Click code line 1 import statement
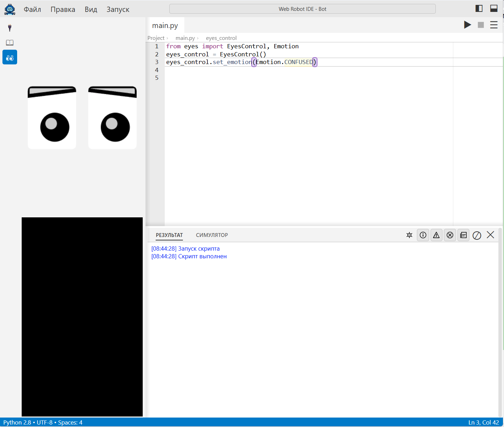Viewport: 504px width, 427px height. (232, 46)
